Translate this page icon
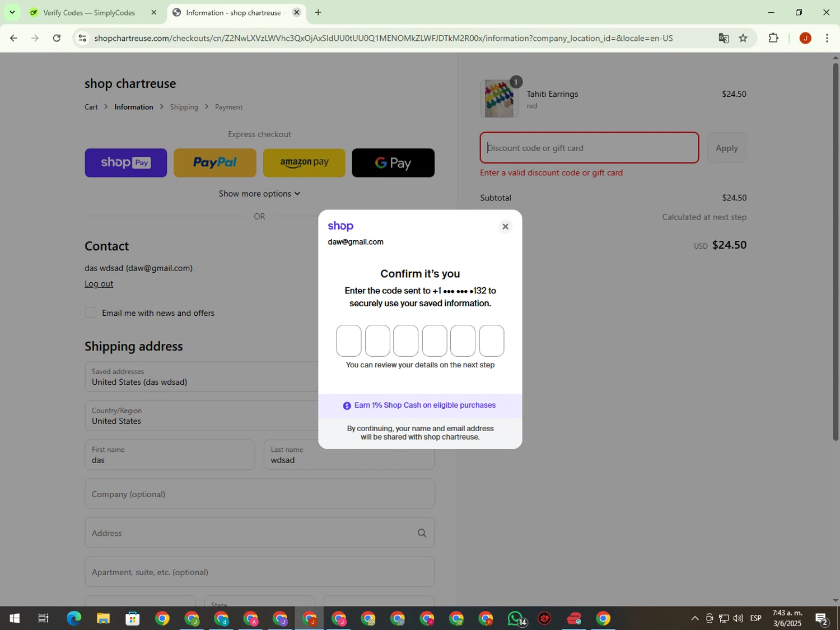The height and width of the screenshot is (630, 840). coord(724,38)
